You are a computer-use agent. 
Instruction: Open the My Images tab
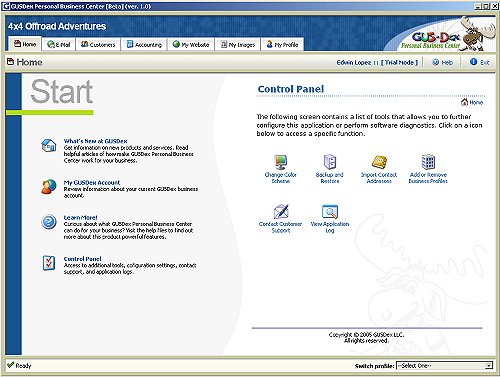pos(238,44)
